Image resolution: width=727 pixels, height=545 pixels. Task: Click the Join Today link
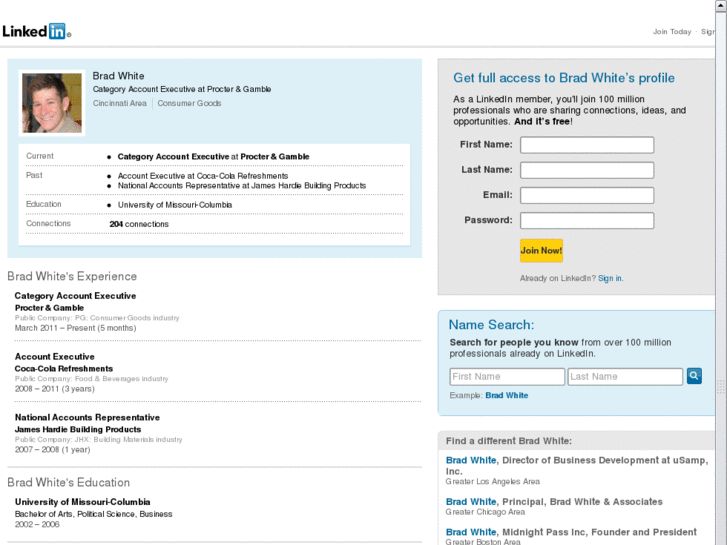coord(672,32)
